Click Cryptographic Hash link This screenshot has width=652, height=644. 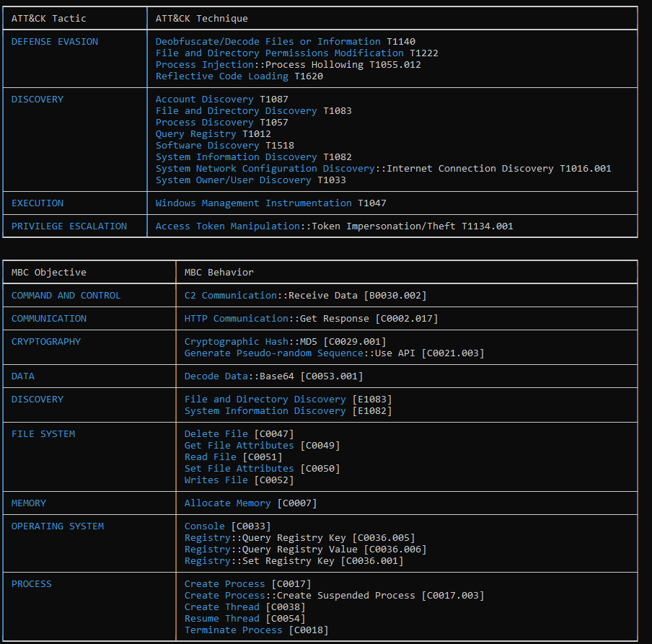(236, 342)
